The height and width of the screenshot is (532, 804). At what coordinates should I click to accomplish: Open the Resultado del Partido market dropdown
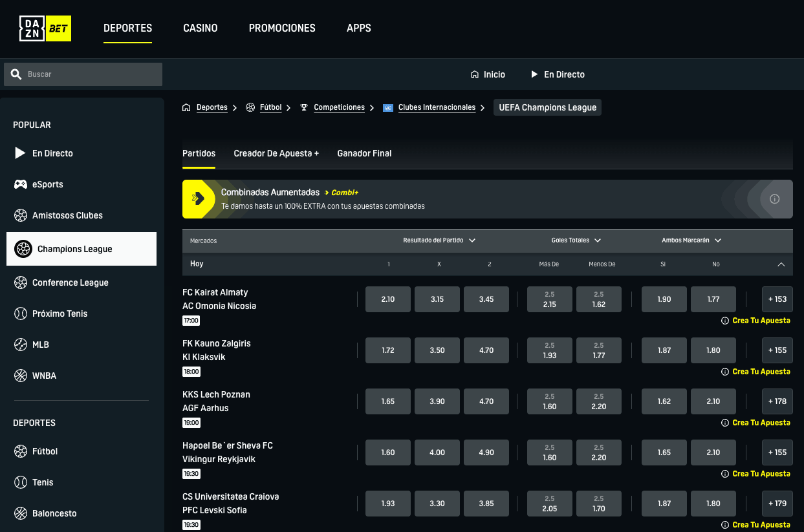pyautogui.click(x=439, y=240)
